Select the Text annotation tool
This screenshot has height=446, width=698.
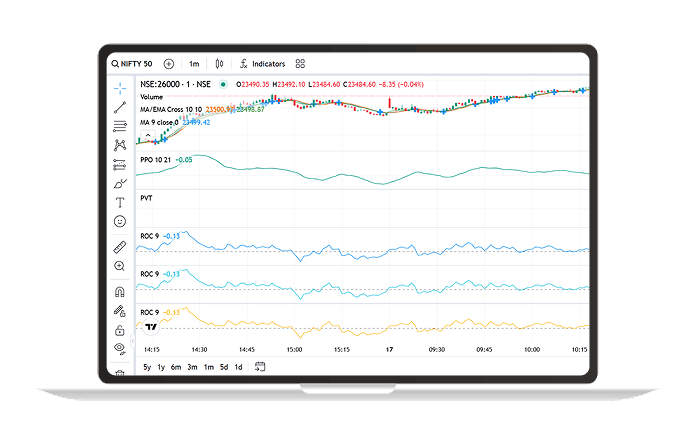point(120,203)
